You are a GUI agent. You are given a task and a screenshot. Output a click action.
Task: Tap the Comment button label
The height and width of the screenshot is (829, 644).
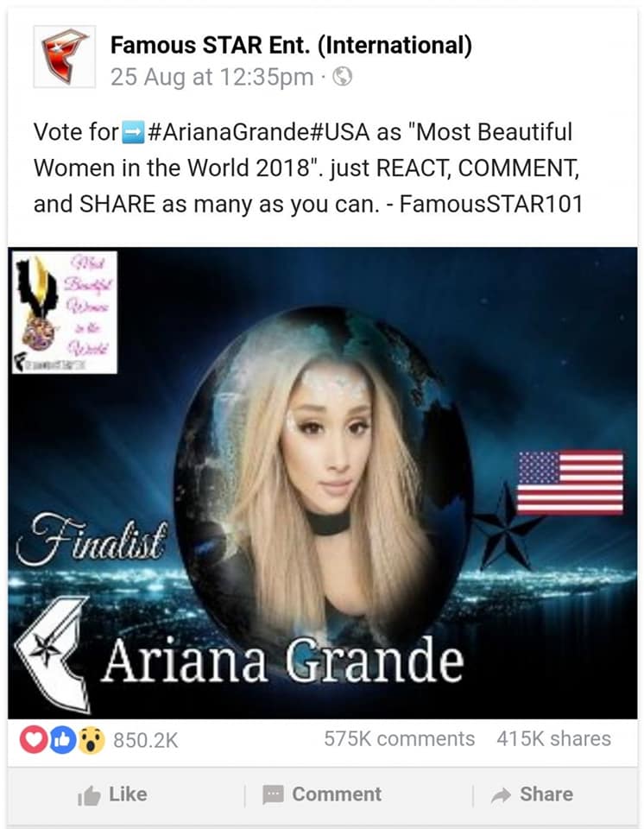337,794
